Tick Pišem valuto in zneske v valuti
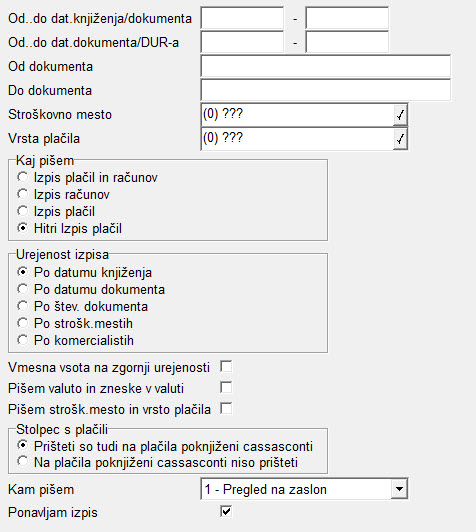The image size is (476, 532). (x=226, y=387)
